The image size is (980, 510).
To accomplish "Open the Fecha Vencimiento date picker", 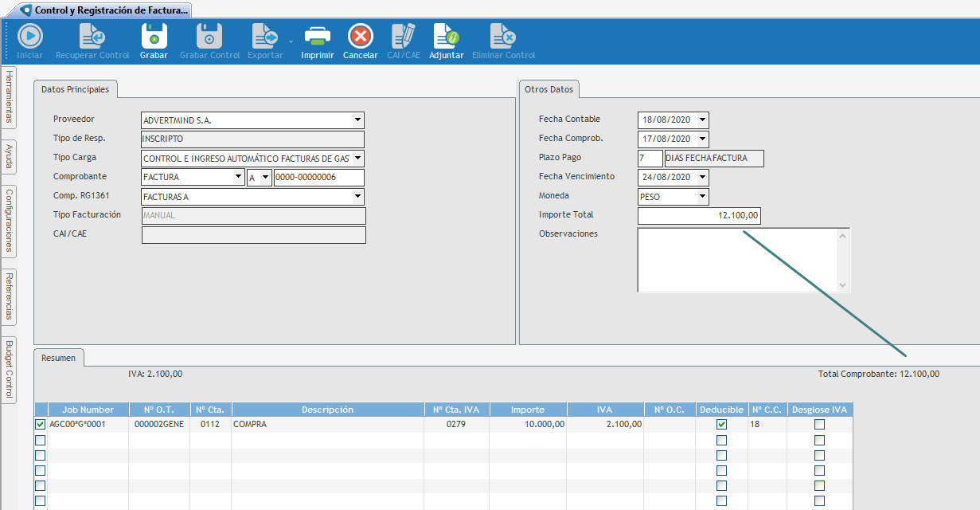I will 702,178.
